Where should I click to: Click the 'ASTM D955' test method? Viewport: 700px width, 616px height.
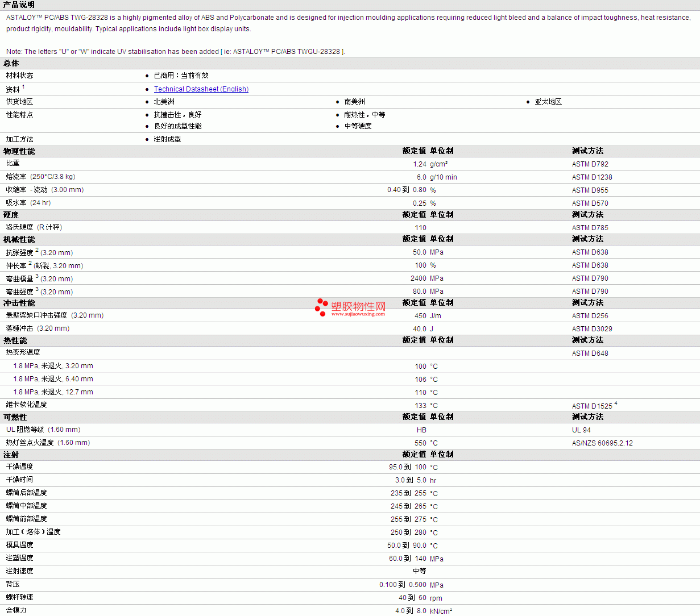pyautogui.click(x=590, y=190)
